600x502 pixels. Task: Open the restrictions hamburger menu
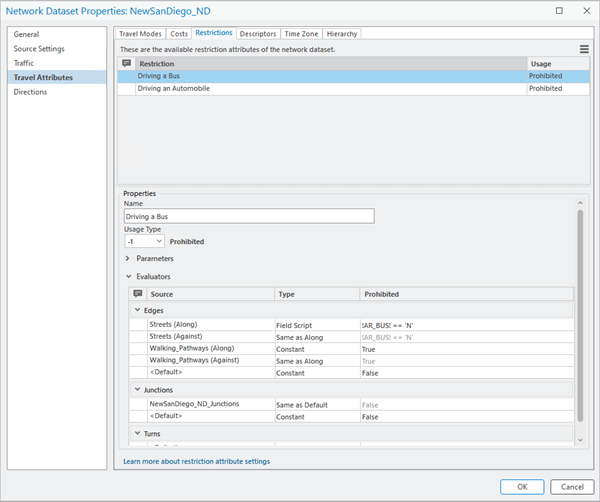[x=584, y=49]
